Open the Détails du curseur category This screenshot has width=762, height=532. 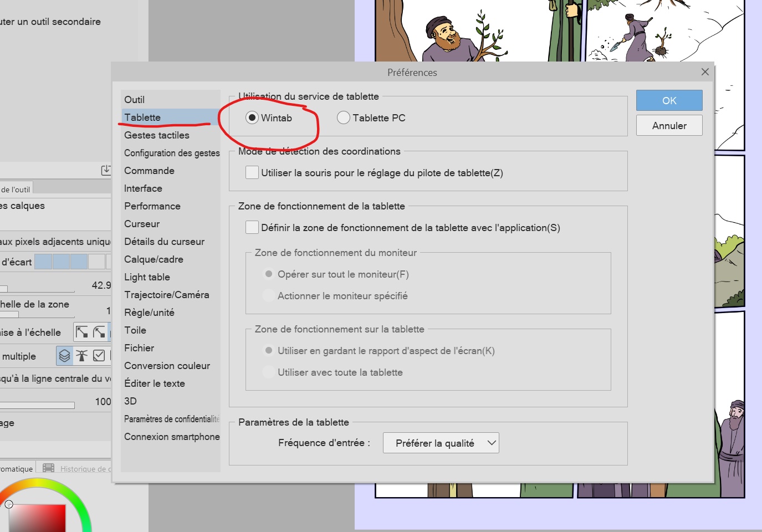pos(171,242)
